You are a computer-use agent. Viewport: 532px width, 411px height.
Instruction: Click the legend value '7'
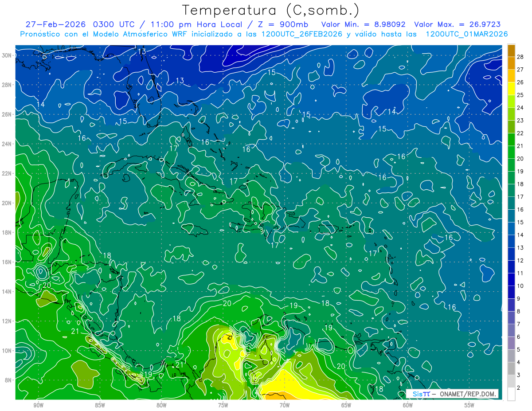pyautogui.click(x=519, y=324)
